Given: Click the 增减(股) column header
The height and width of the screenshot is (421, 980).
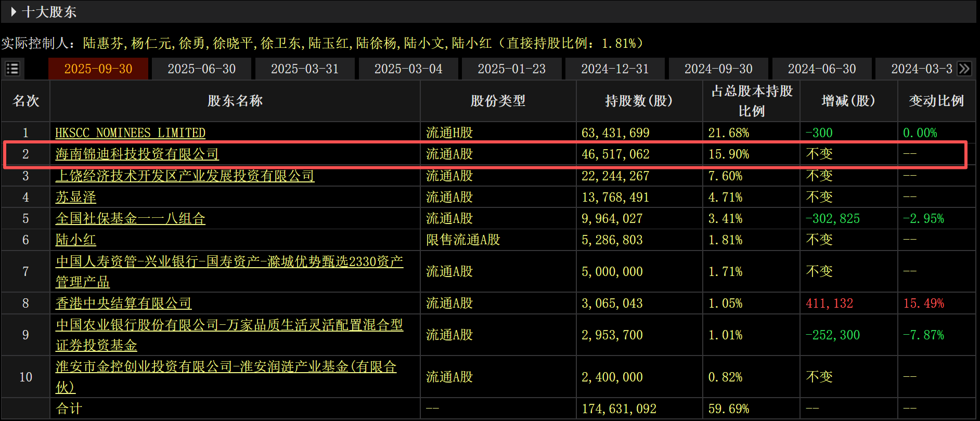Looking at the screenshot, I should click(848, 101).
